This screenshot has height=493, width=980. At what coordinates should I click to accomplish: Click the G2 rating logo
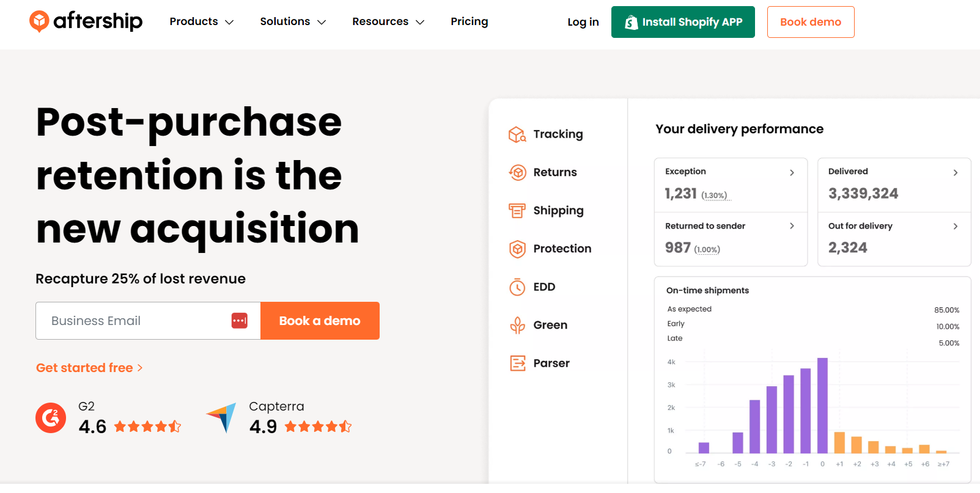tap(51, 418)
